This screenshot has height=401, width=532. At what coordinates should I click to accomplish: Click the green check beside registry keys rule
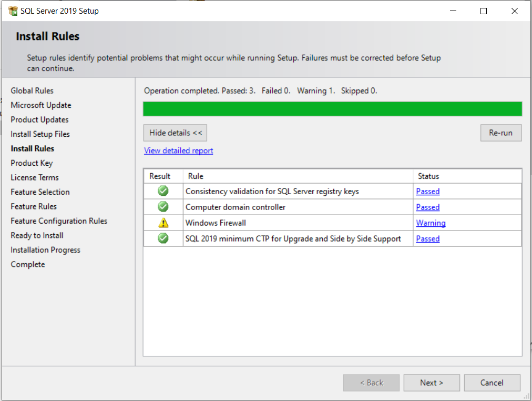[162, 191]
